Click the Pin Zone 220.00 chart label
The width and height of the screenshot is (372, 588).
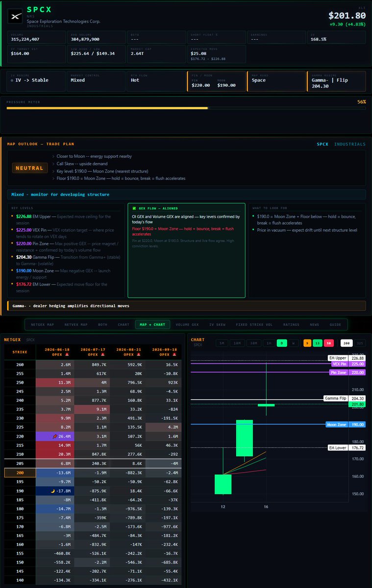click(x=347, y=372)
